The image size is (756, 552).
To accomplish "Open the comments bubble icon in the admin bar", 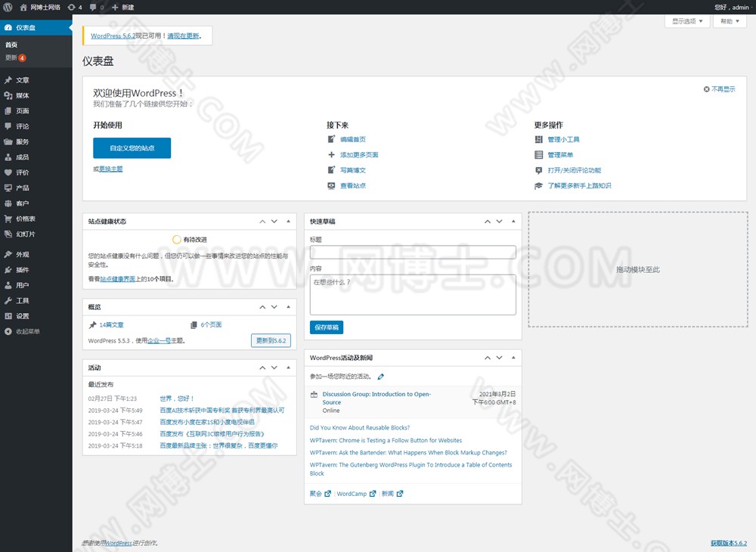I will pyautogui.click(x=96, y=8).
